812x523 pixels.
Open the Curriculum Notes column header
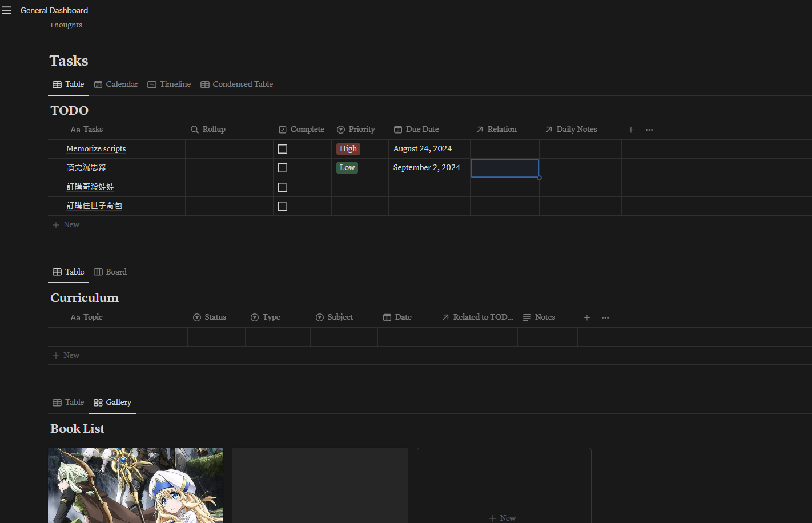pos(539,317)
